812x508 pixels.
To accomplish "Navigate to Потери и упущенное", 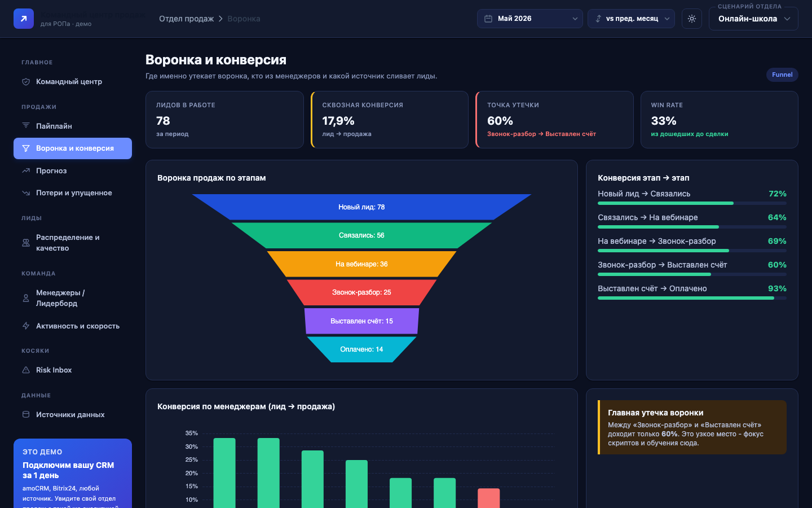I will 73,193.
